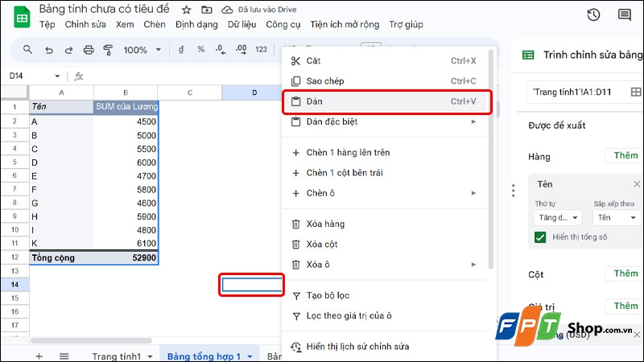Open Bảng tổng hợp 1 tab dropdown arrow
644x362 pixels.
(250, 356)
